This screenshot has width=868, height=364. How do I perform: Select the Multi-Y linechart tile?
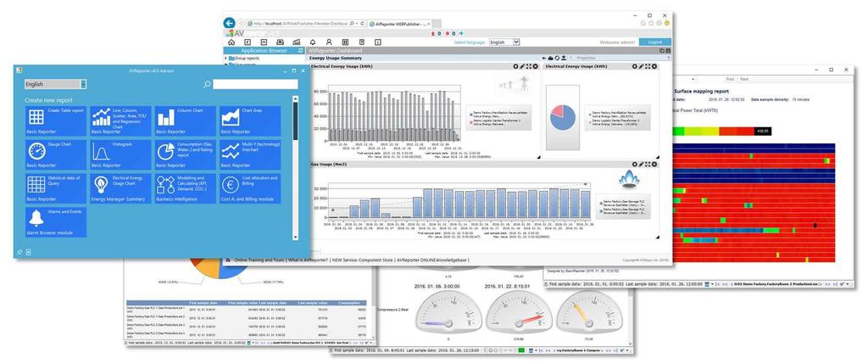pyautogui.click(x=250, y=154)
